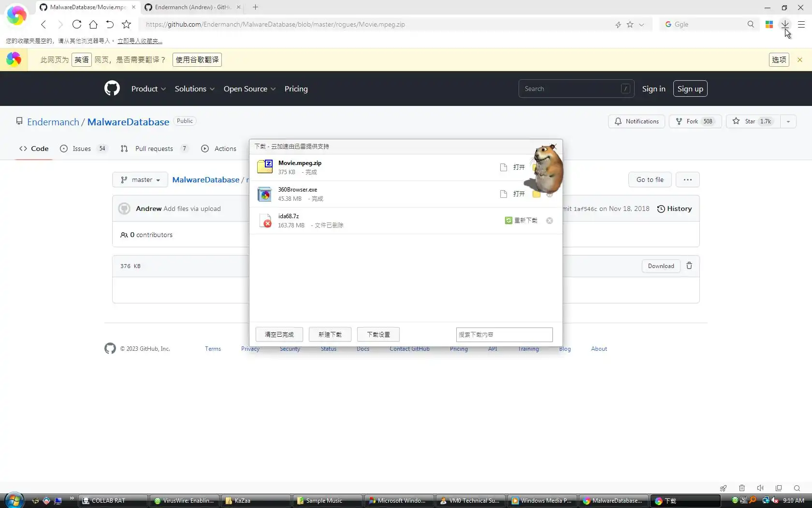Expand address bar dropdown chevron
The image size is (812, 508).
tap(641, 25)
